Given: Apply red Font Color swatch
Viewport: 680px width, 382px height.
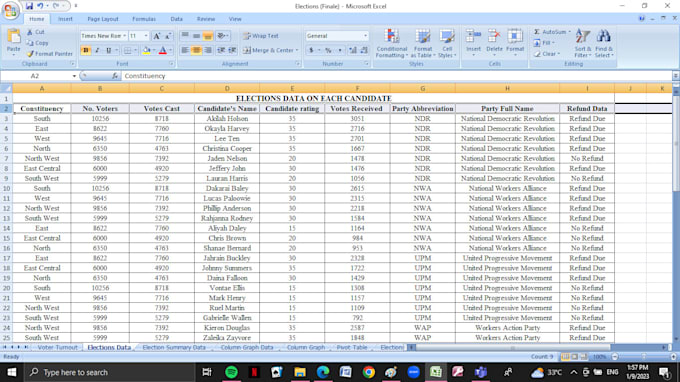Looking at the screenshot, I should [x=163, y=50].
